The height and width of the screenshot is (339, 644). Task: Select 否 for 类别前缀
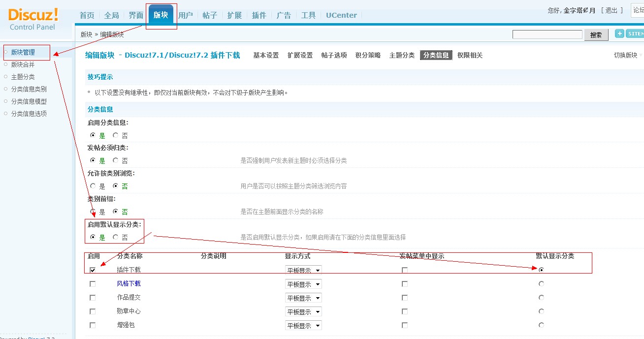[x=116, y=212]
